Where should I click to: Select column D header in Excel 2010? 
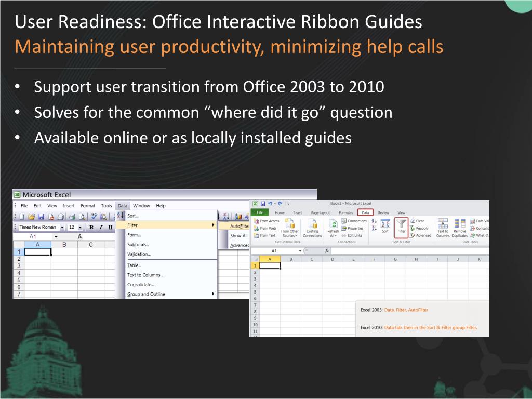pyautogui.click(x=332, y=259)
